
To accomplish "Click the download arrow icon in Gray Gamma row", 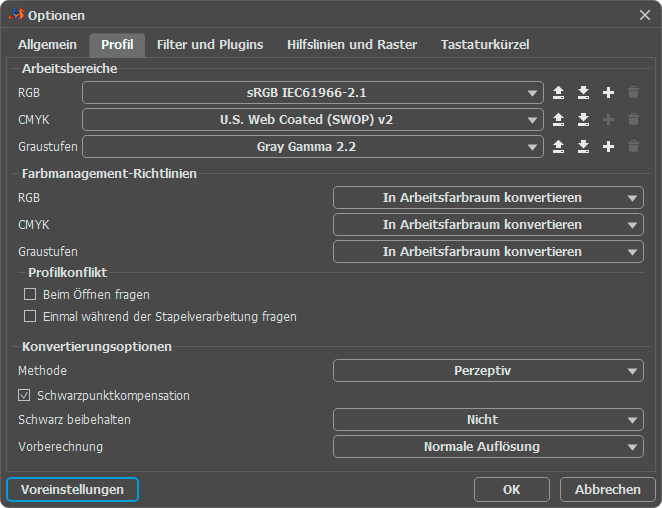I will (583, 147).
